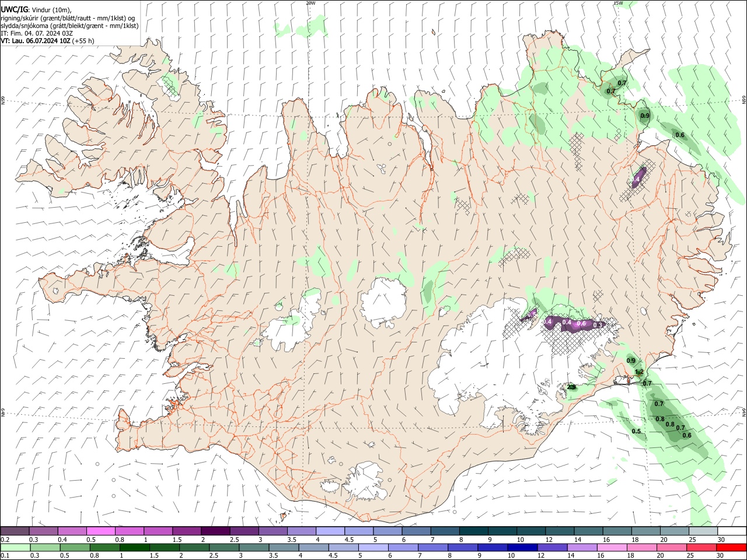The width and height of the screenshot is (747, 560).
Task: Click the rain legend swatch labeled 4.5
Action: click(343, 548)
